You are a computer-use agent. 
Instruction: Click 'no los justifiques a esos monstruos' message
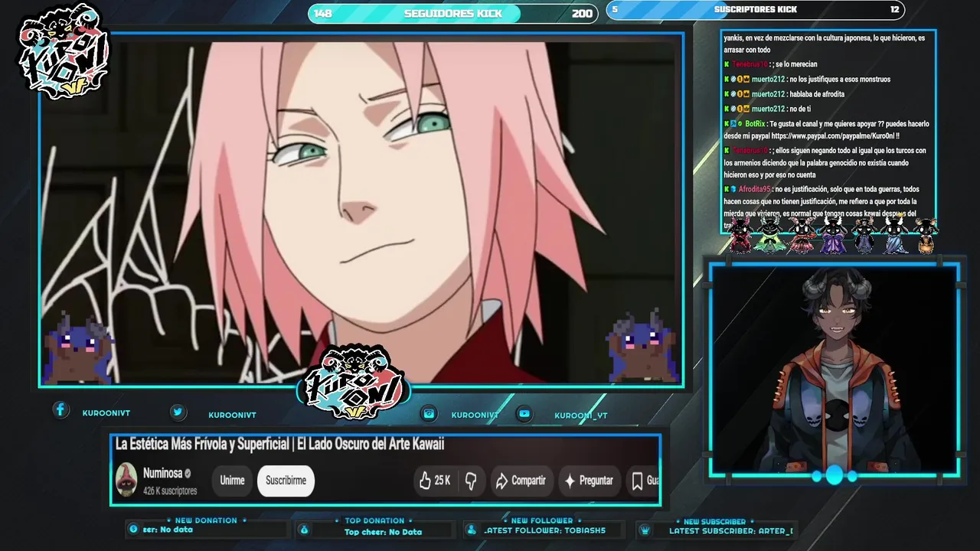pyautogui.click(x=840, y=80)
